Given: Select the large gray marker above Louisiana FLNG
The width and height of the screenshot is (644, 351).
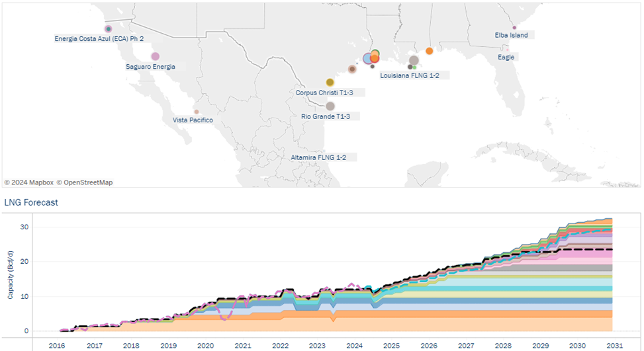Looking at the screenshot, I should (x=414, y=61).
